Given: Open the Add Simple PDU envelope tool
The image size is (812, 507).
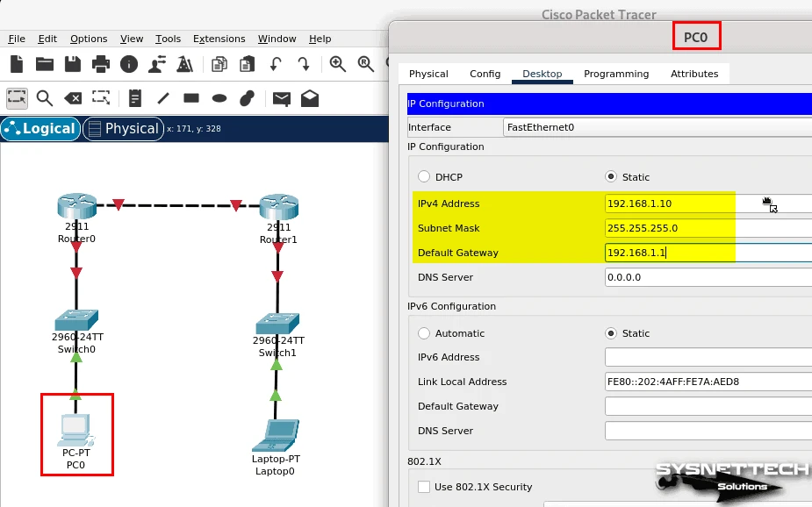Looking at the screenshot, I should pos(281,98).
